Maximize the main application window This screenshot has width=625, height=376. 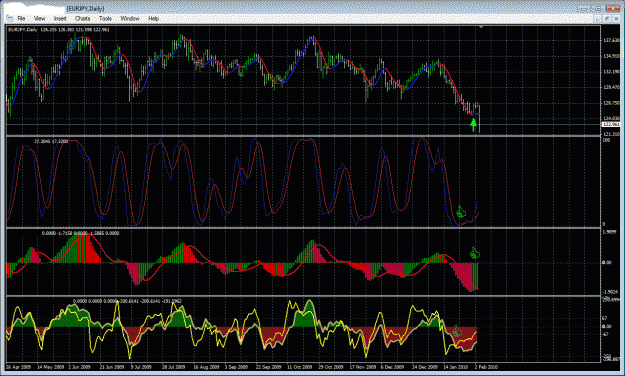click(x=598, y=8)
